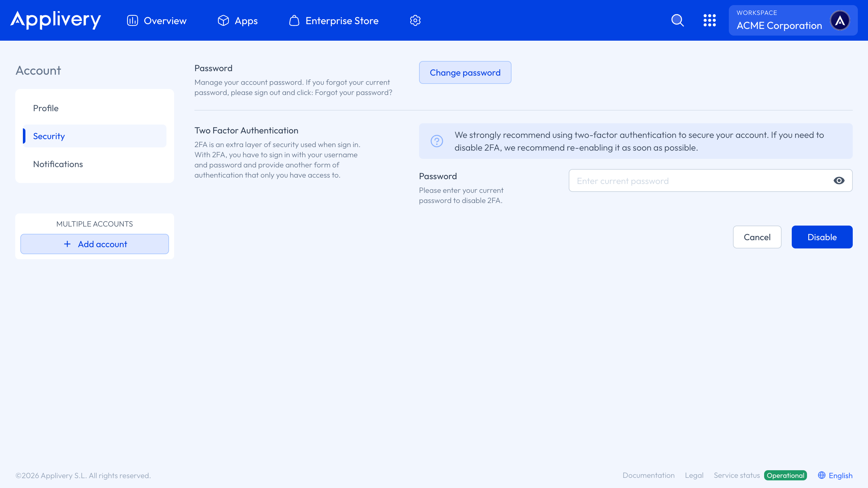Click the Change password button
Viewport: 868px width, 488px height.
pos(465,72)
